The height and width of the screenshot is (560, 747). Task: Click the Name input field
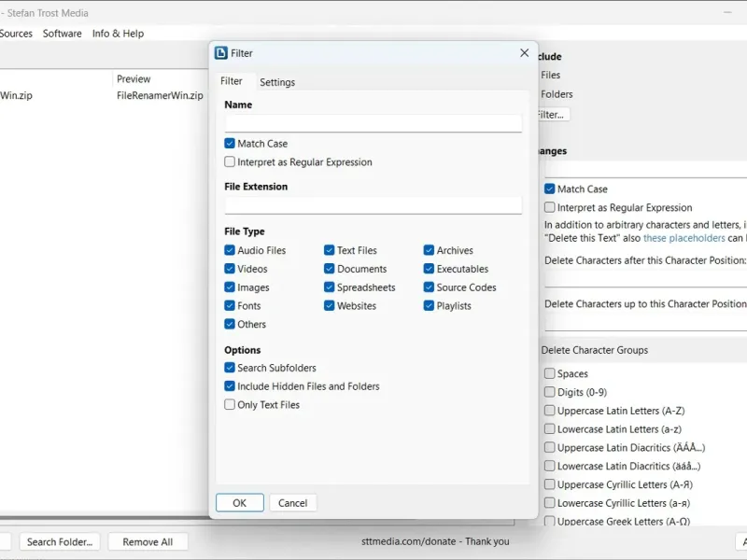click(x=373, y=123)
